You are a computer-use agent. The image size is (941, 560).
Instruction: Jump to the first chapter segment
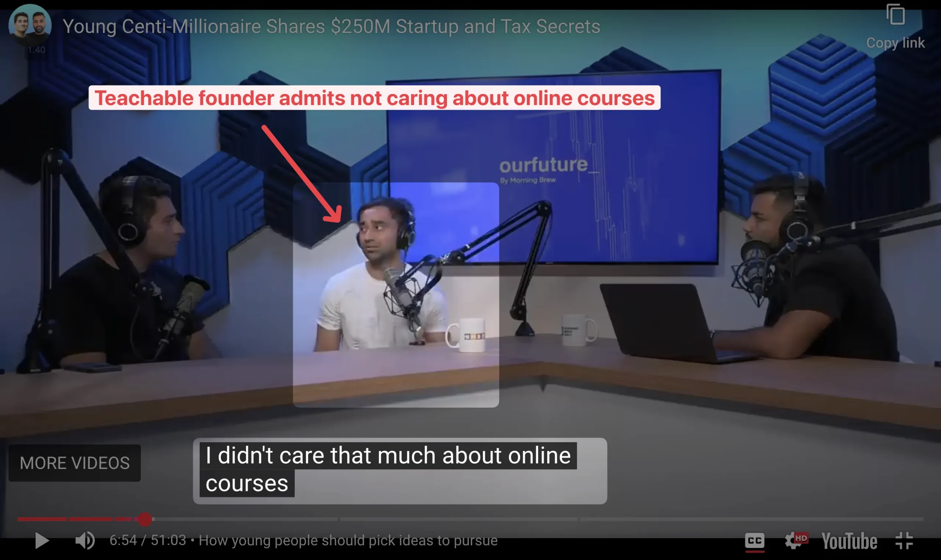[42, 519]
